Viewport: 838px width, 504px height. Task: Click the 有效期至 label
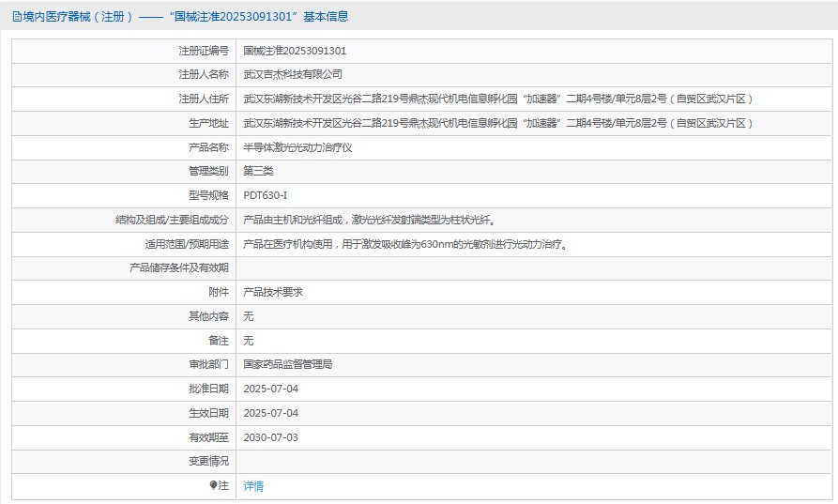tap(208, 437)
